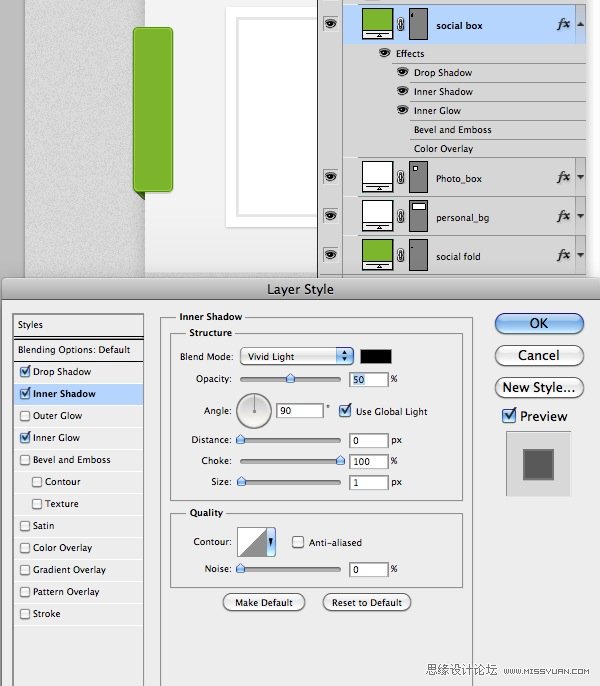Click the link chain icon on social box layer
The height and width of the screenshot is (686, 600).
click(x=400, y=24)
